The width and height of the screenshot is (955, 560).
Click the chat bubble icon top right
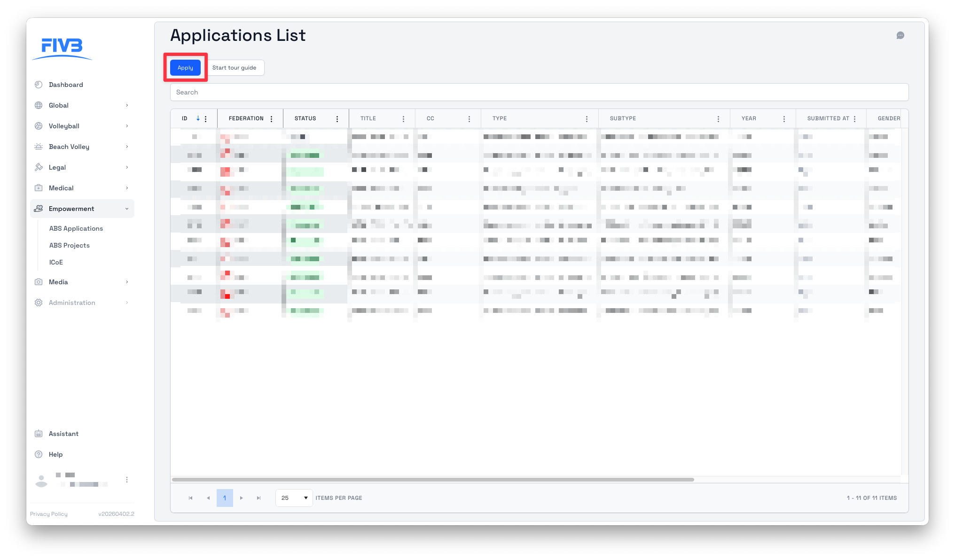[900, 36]
